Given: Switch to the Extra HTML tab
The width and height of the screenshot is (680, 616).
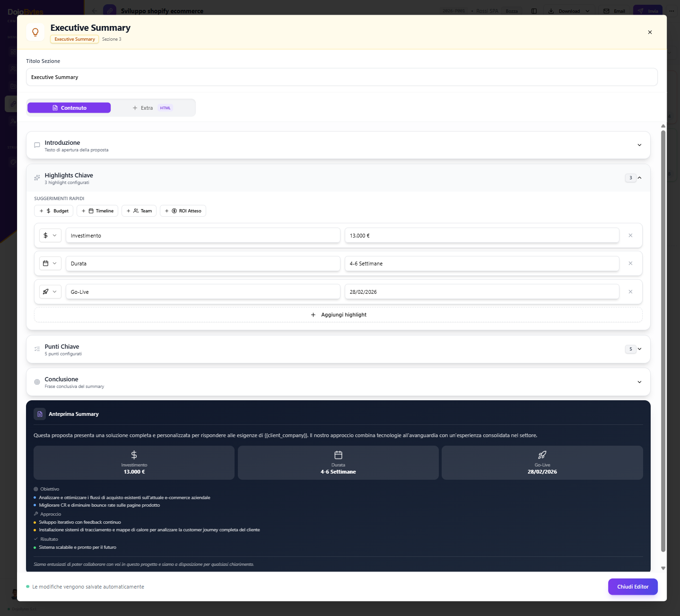Looking at the screenshot, I should click(152, 108).
